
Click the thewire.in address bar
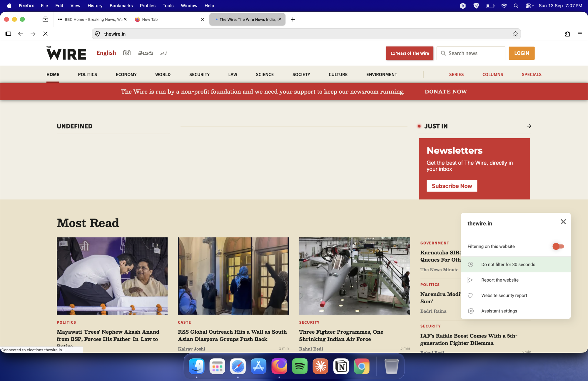[x=306, y=34]
